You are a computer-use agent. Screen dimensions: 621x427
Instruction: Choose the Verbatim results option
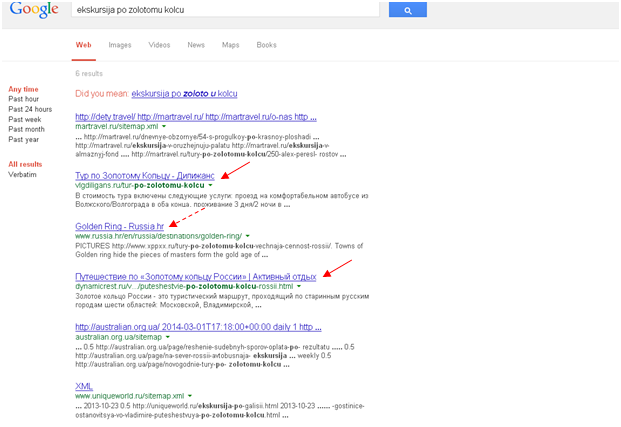pos(23,174)
